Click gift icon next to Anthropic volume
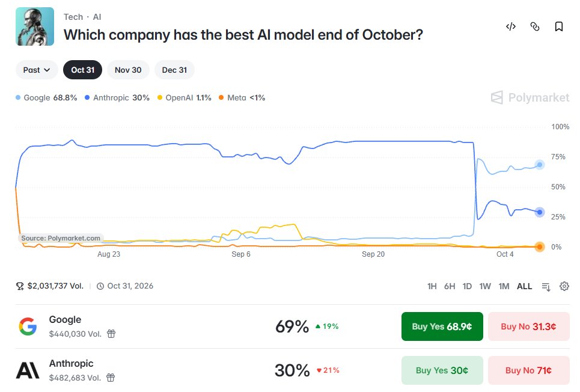 click(111, 378)
